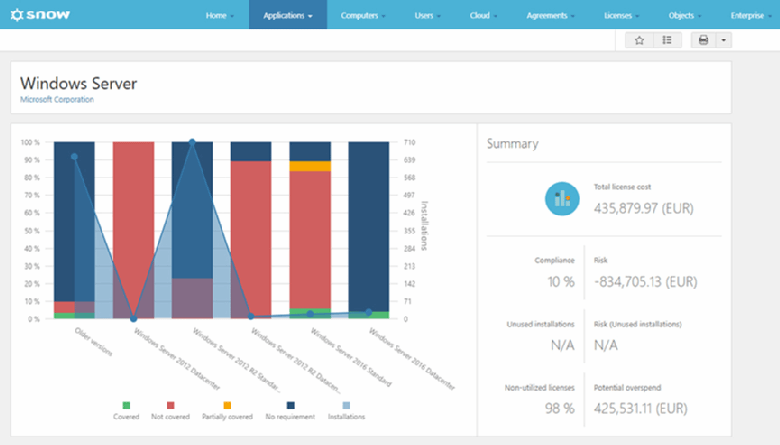The image size is (780, 445).
Task: Toggle the Covered legend swatch
Action: pos(126,405)
